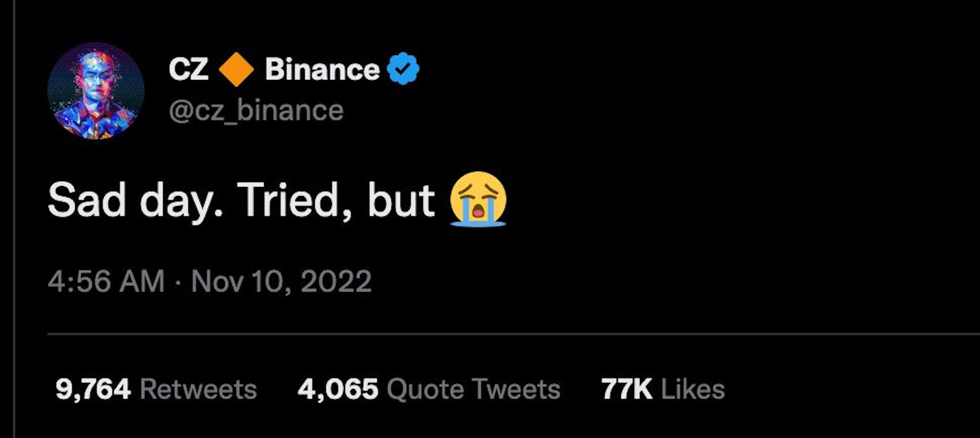980x438 pixels.
Task: Open the @cz_binance handle link
Action: tap(256, 109)
